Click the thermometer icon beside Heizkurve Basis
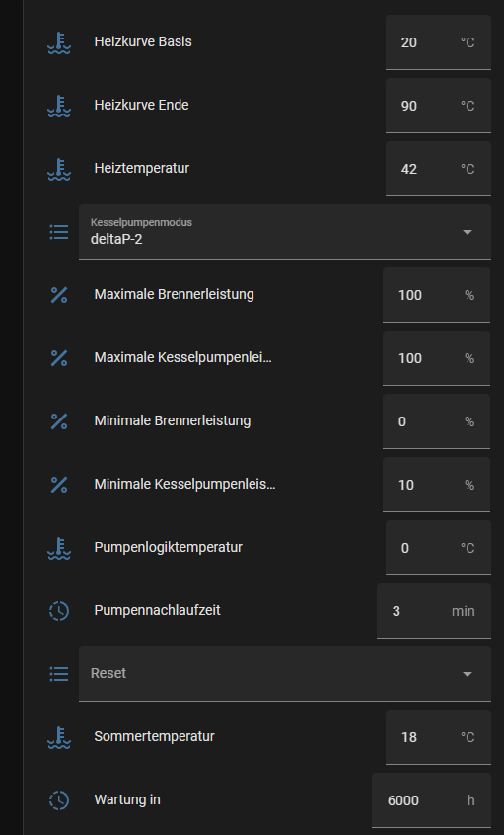This screenshot has height=835, width=504. pyautogui.click(x=59, y=42)
